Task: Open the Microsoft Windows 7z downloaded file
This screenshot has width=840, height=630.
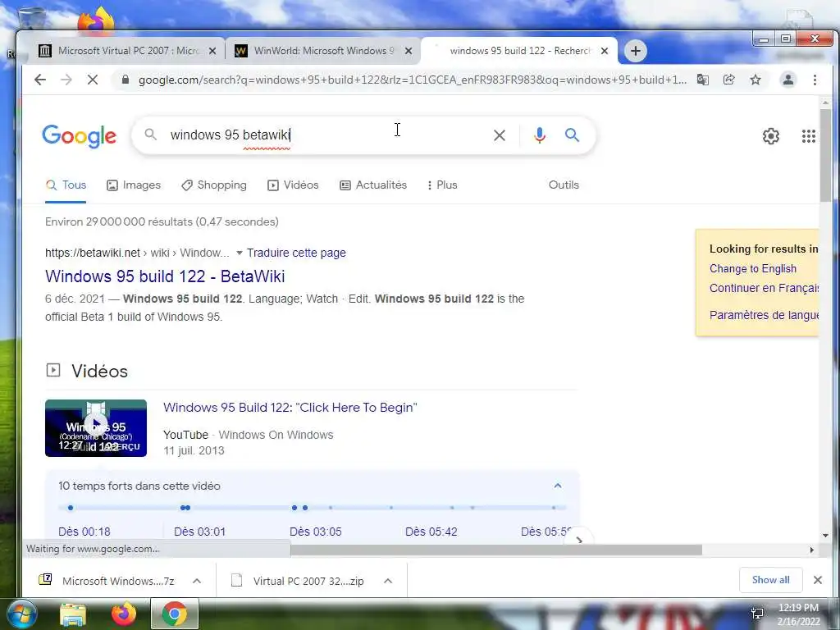Action: [x=107, y=581]
